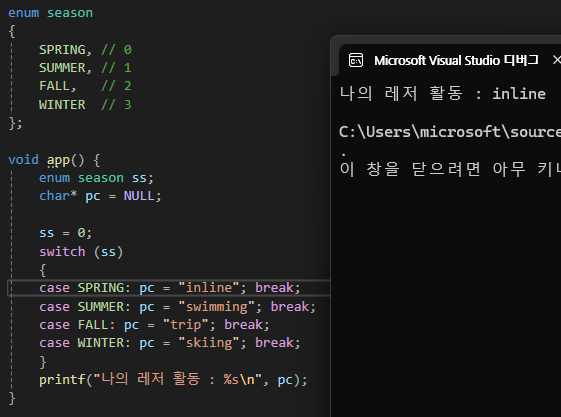The image size is (561, 417).
Task: Click the case FALL "trip" line
Action: (x=154, y=325)
